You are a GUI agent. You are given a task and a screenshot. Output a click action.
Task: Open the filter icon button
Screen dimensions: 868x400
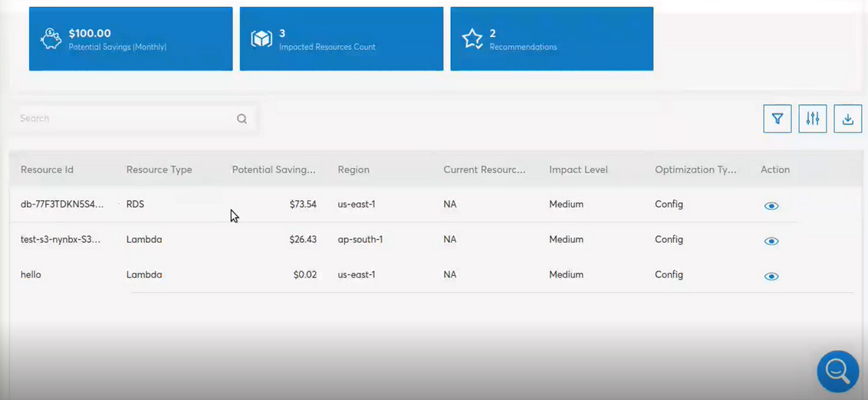pos(778,119)
